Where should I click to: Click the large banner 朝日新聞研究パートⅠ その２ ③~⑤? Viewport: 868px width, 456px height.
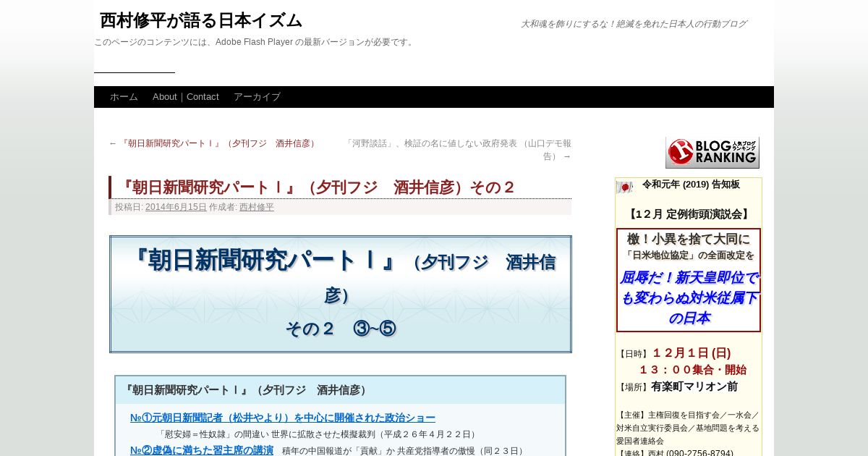341,294
